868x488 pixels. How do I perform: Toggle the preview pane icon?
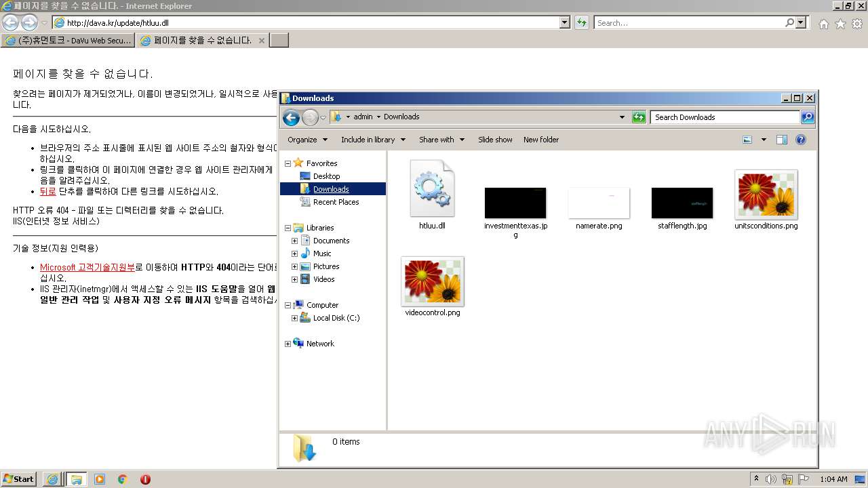(782, 140)
